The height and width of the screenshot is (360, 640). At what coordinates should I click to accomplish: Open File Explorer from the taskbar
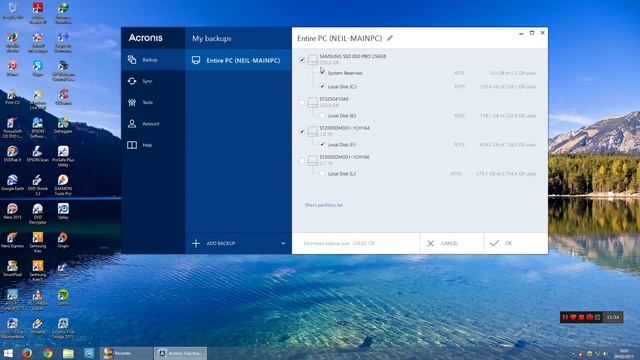pyautogui.click(x=68, y=353)
